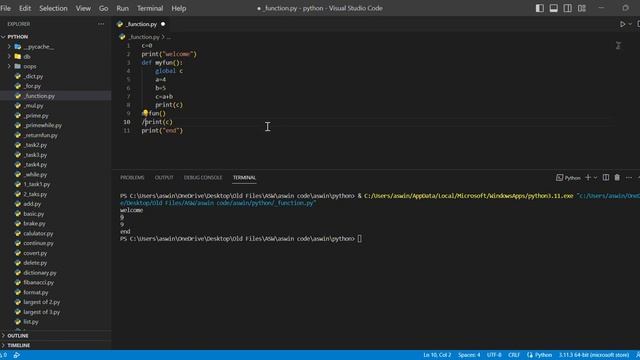640x360 pixels.
Task: Click the terminal prompt input line
Action: tap(241, 239)
